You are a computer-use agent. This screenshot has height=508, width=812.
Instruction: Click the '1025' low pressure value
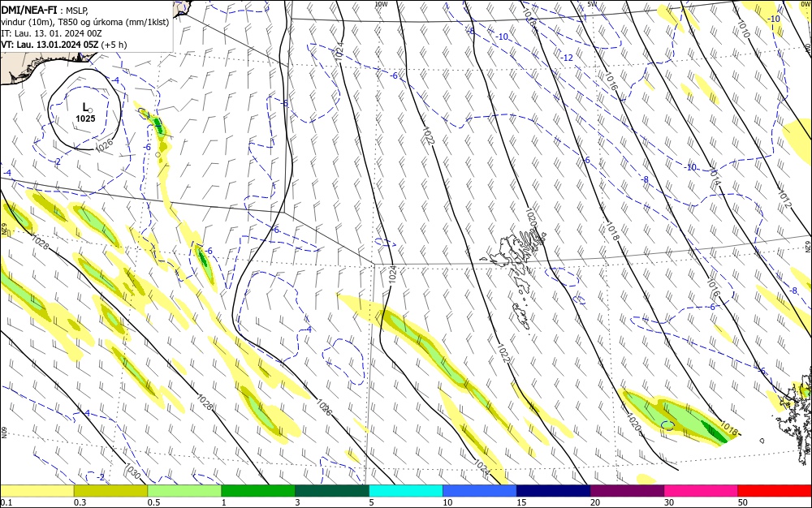tap(85, 118)
